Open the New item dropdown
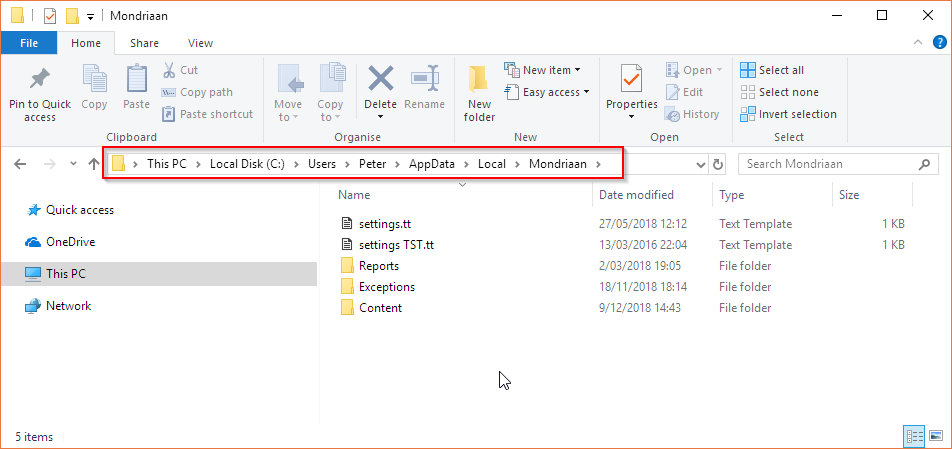 542,70
